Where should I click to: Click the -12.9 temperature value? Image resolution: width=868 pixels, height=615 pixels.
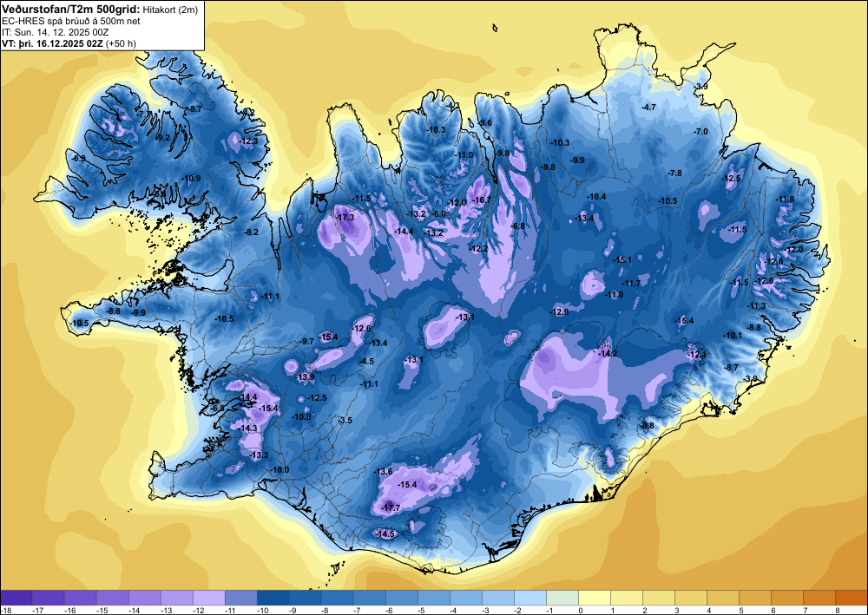[560, 312]
